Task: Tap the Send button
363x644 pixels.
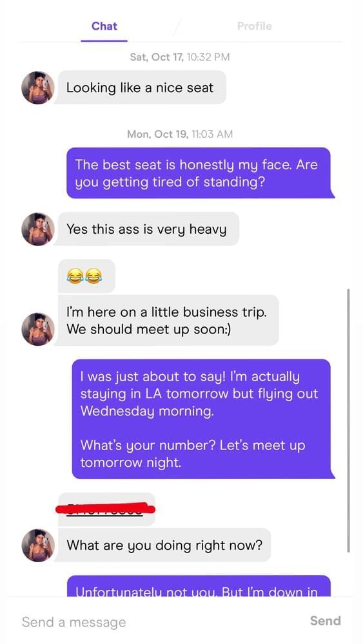Action: tap(325, 620)
